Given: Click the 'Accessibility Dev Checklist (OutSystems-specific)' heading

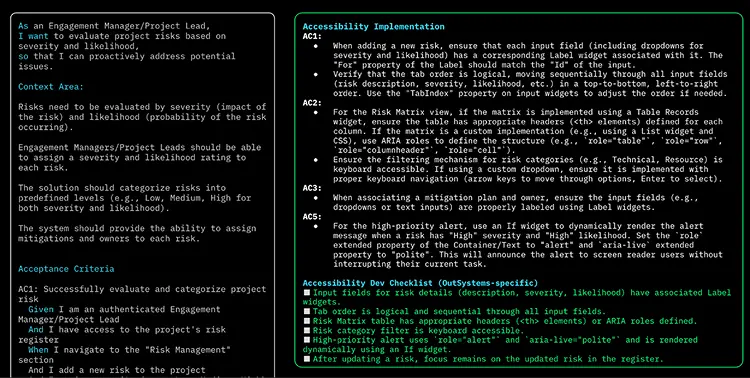Looking at the screenshot, I should click(x=420, y=283).
